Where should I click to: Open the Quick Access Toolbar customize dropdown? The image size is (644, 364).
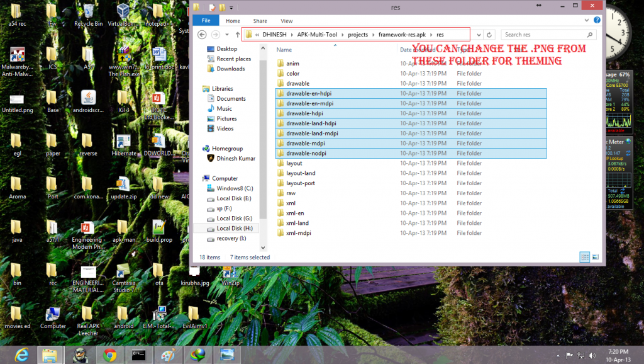click(231, 8)
